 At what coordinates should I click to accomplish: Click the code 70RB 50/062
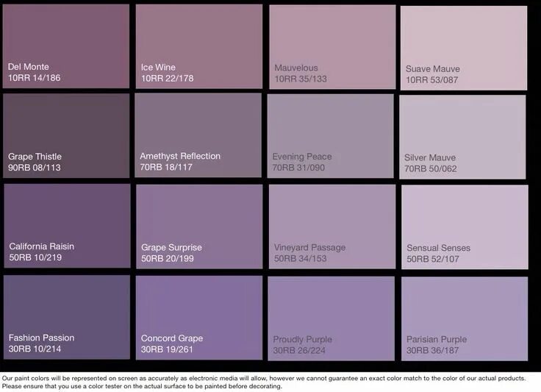[x=431, y=169]
